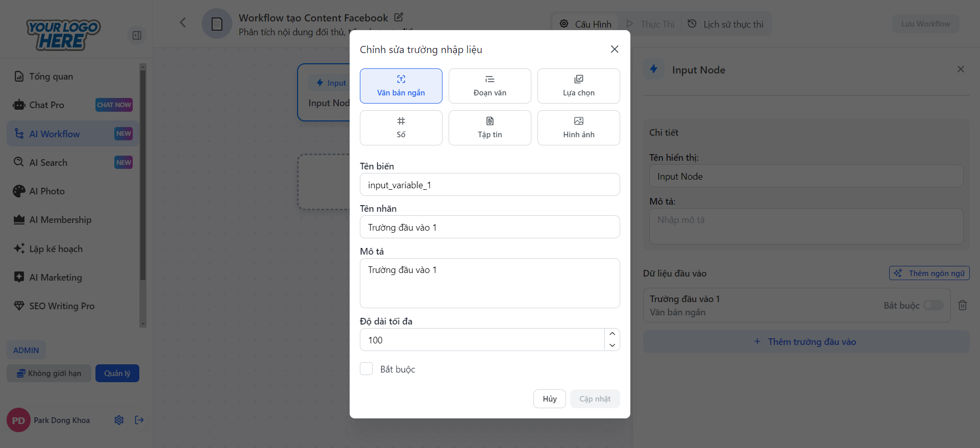The image size is (980, 448).
Task: Enable the Bắt buộc checkbox in dialog
Action: click(366, 369)
